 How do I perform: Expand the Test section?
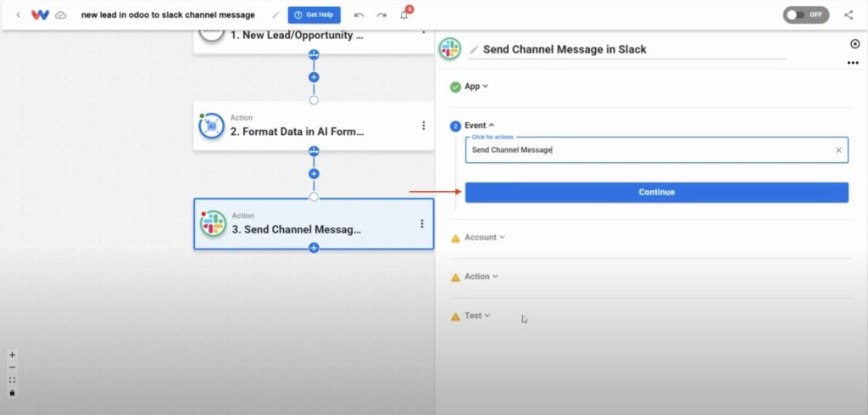point(477,315)
